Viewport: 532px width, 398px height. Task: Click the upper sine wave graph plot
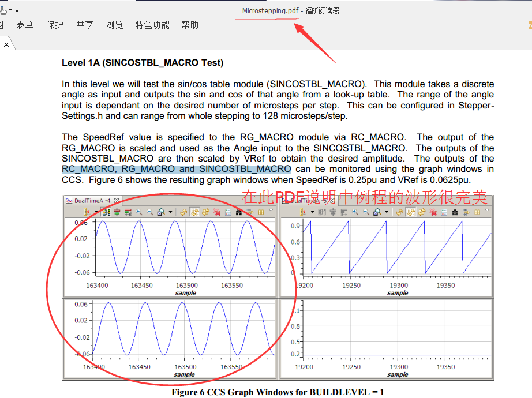(185, 247)
